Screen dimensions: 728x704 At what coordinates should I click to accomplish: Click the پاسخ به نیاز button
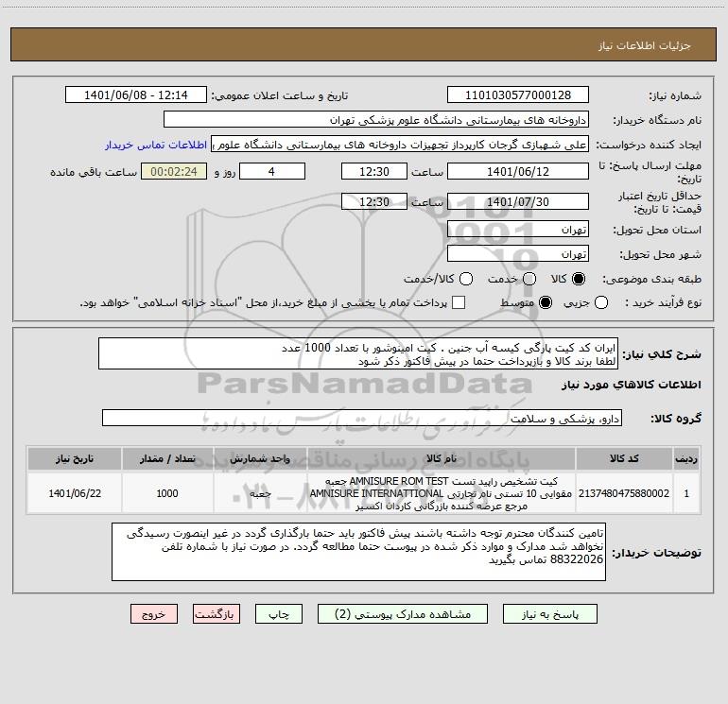549,614
